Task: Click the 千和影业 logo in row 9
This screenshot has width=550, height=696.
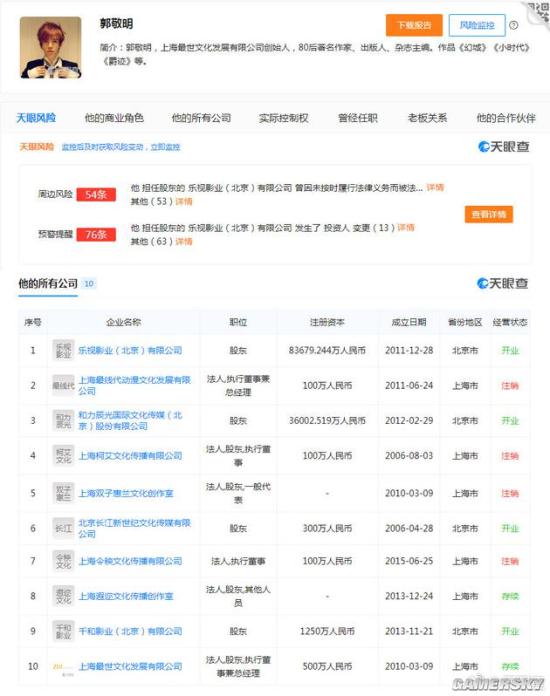Action: [63, 631]
